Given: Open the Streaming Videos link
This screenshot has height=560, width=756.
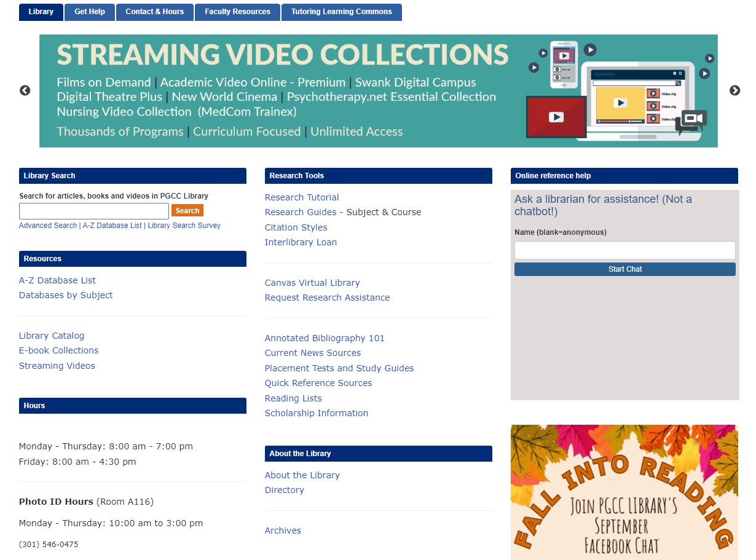Looking at the screenshot, I should click(x=57, y=366).
